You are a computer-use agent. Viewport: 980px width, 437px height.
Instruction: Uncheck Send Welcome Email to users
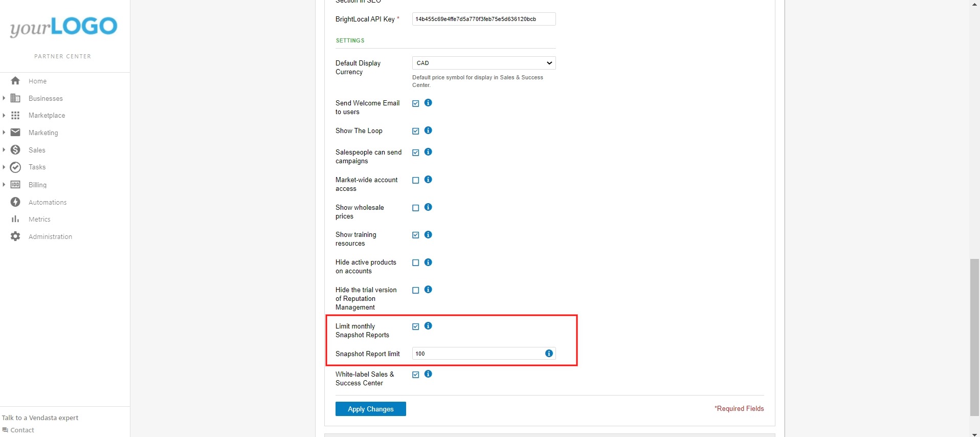415,103
